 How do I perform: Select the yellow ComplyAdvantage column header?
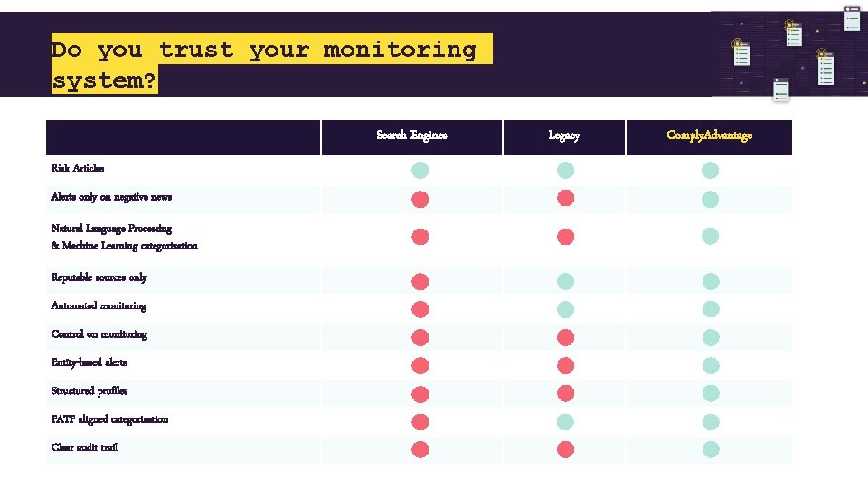click(x=709, y=136)
